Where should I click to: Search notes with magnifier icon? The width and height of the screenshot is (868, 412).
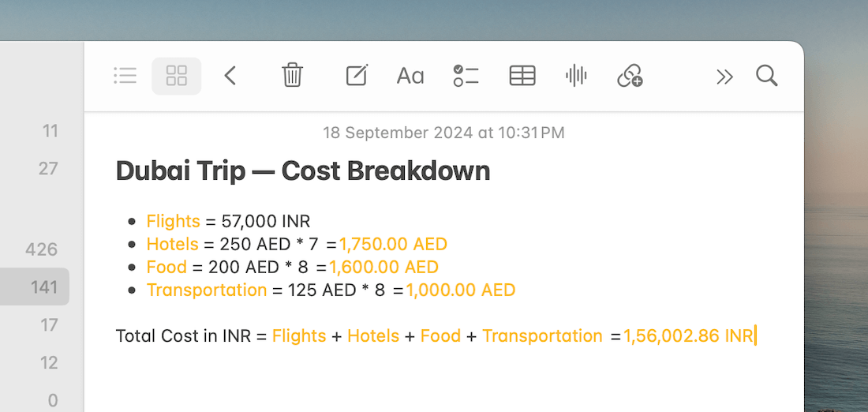[767, 76]
